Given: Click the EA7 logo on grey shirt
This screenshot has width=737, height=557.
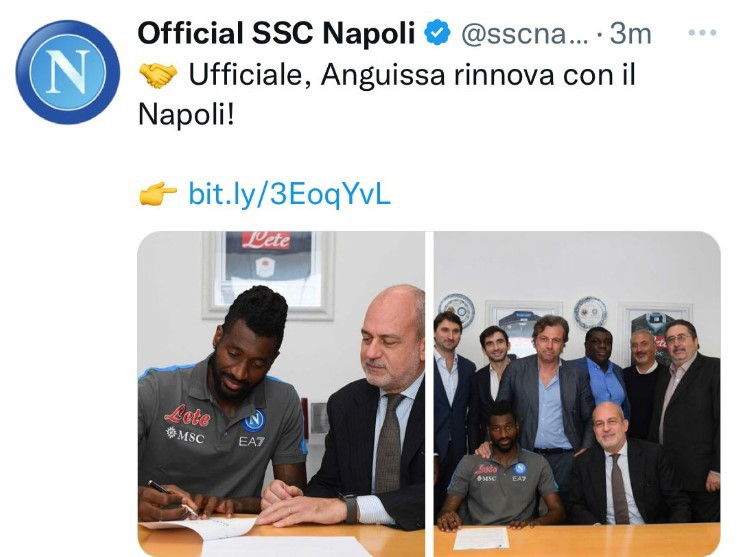Looking at the screenshot, I should (x=251, y=441).
